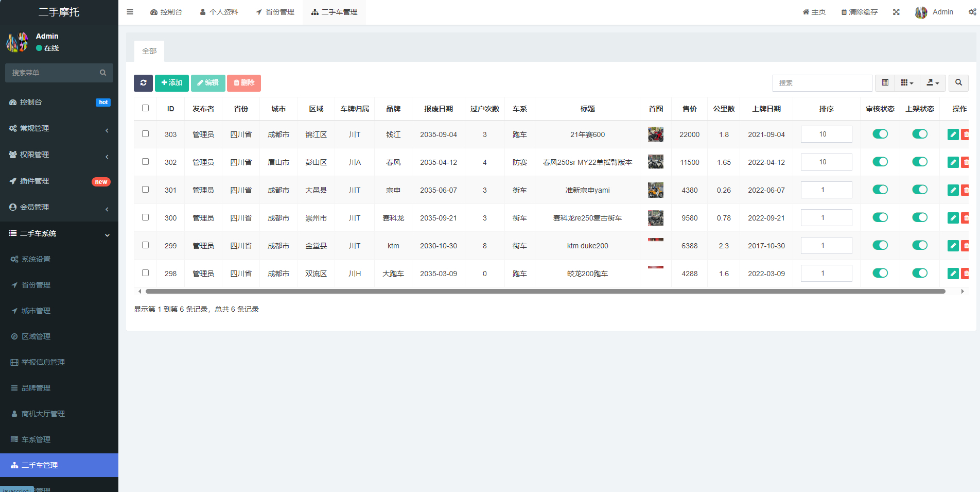Open the export dropdown menu
This screenshot has width=980, height=492.
point(933,83)
